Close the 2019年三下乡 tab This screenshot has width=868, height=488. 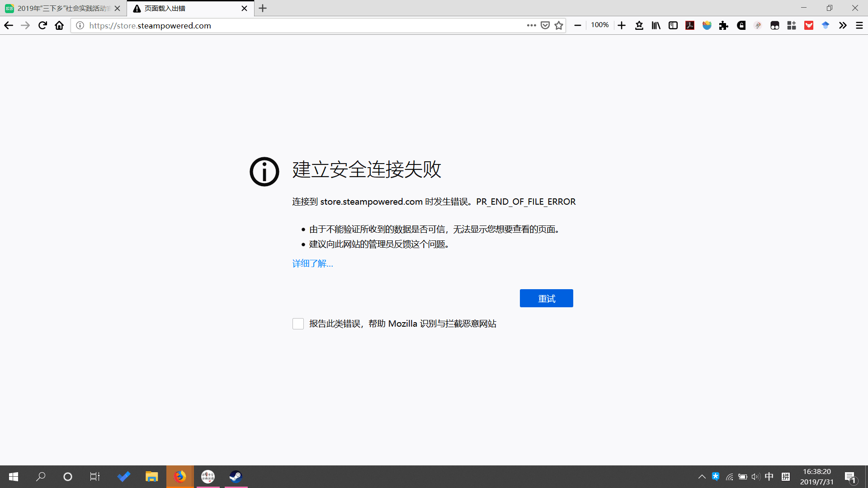click(118, 8)
